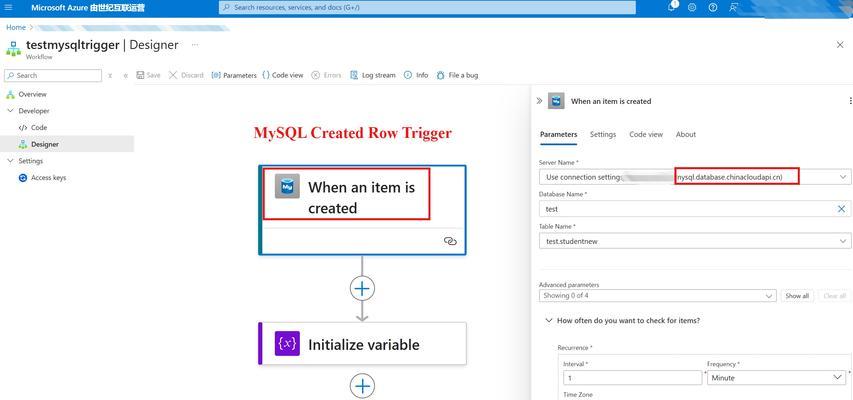This screenshot has width=853, height=400.
Task: Switch to the Settings tab in panel
Action: tap(603, 134)
